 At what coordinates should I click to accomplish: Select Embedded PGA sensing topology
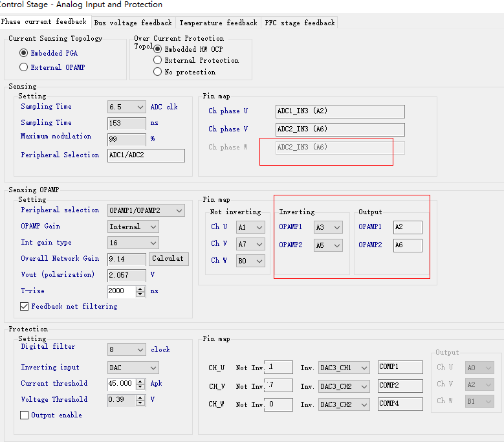point(49,53)
